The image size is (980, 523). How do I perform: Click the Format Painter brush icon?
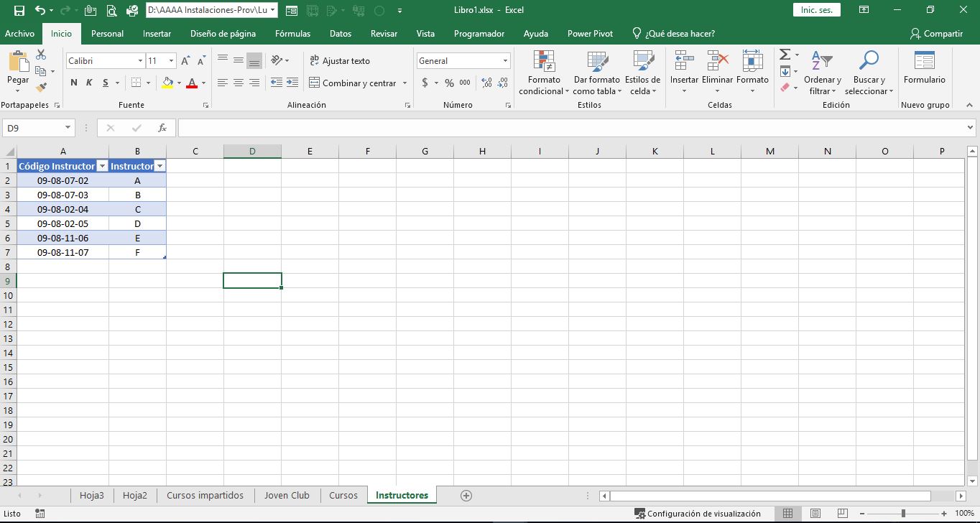pyautogui.click(x=41, y=87)
